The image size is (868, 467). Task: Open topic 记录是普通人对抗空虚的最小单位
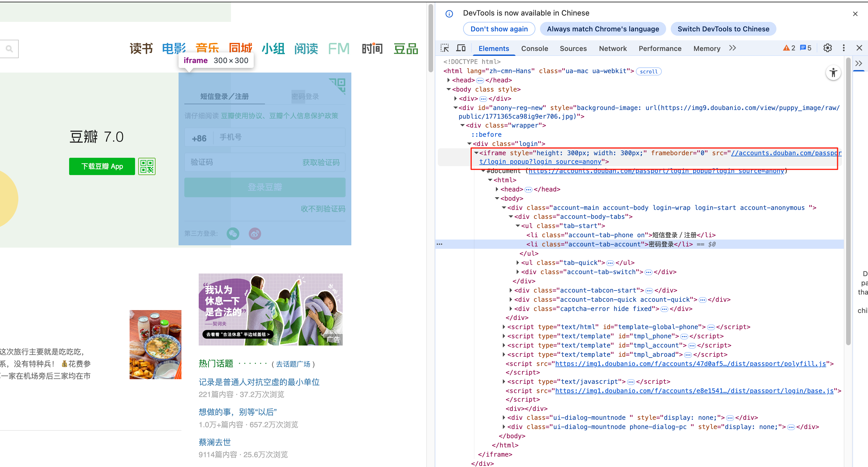[259, 382]
